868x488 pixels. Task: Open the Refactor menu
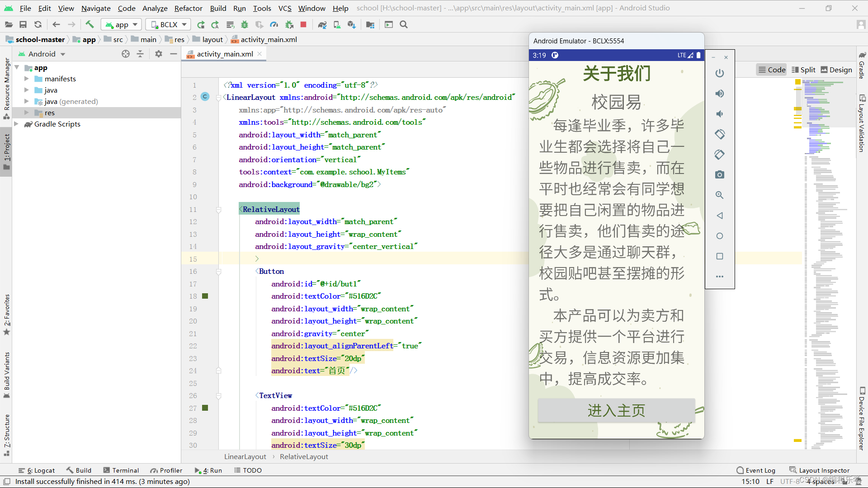click(x=188, y=8)
